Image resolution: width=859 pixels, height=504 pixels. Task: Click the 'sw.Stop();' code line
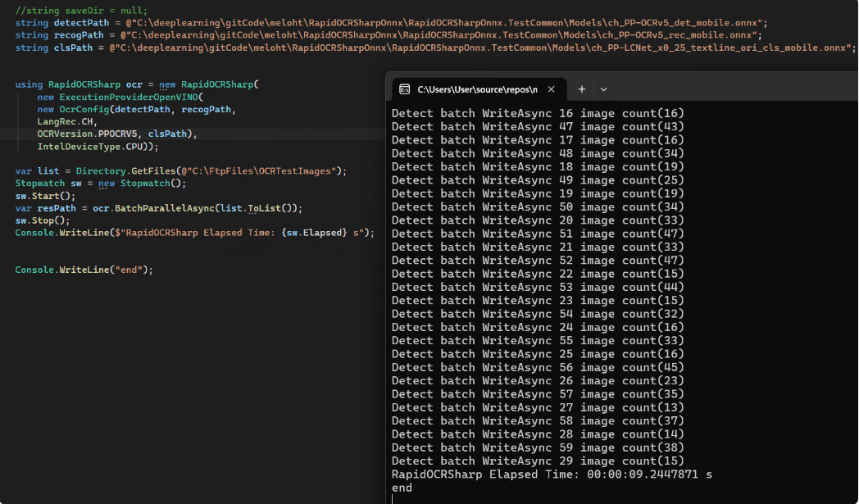pos(43,220)
